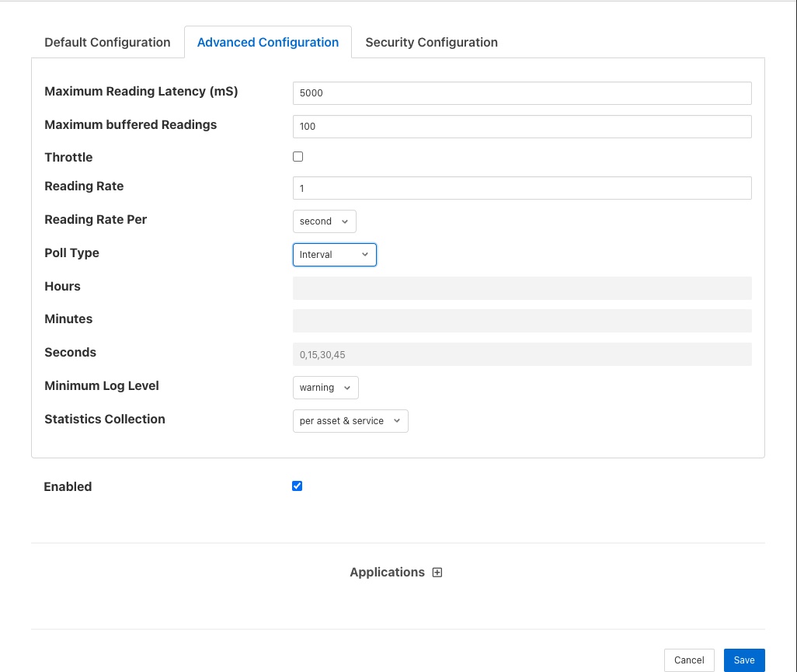Open the Poll Type dropdown
Image resolution: width=797 pixels, height=672 pixels.
pyautogui.click(x=334, y=255)
